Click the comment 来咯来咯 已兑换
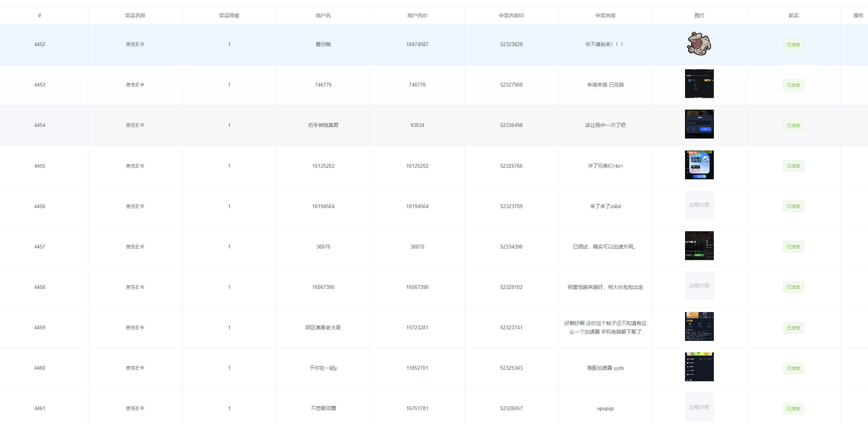868x424 pixels. point(605,85)
